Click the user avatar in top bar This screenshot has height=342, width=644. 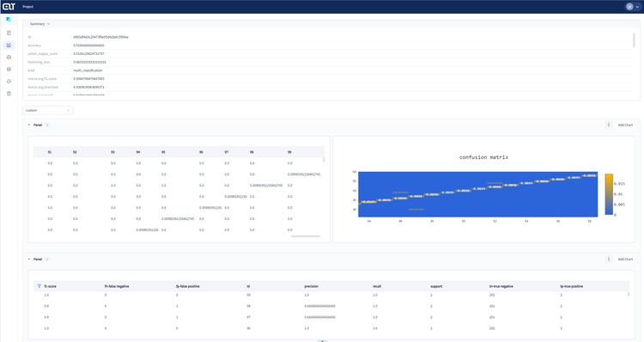(x=629, y=7)
